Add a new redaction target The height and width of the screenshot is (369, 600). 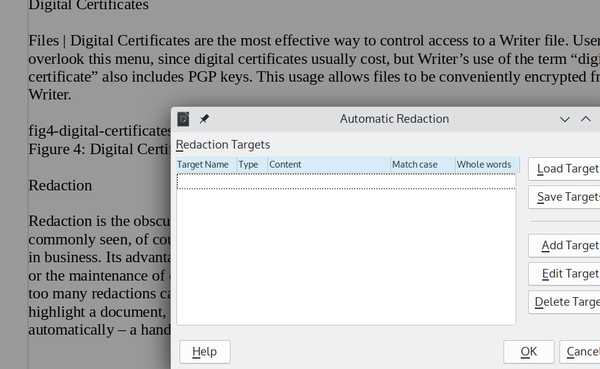pyautogui.click(x=564, y=246)
